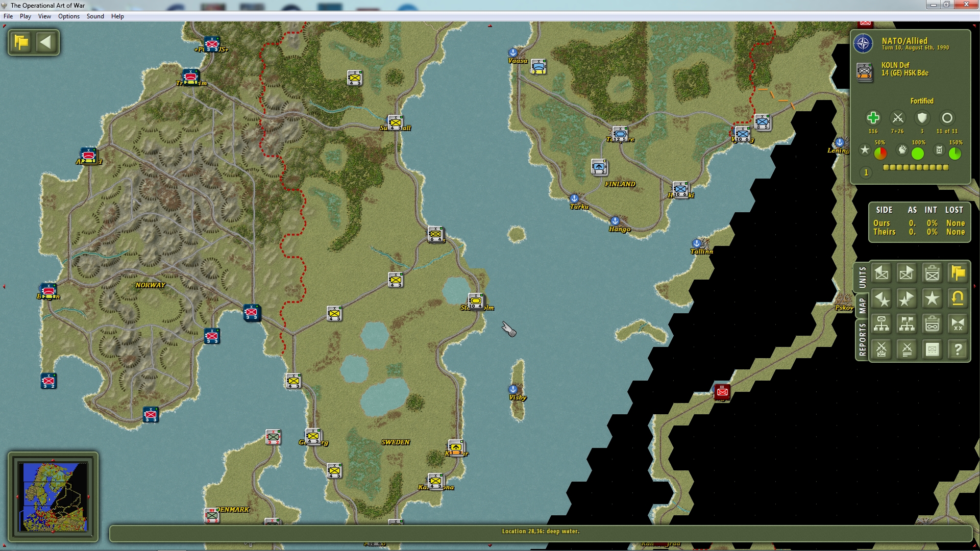Click the crossed swords with lines button
Image resolution: width=980 pixels, height=551 pixels.
point(907,349)
